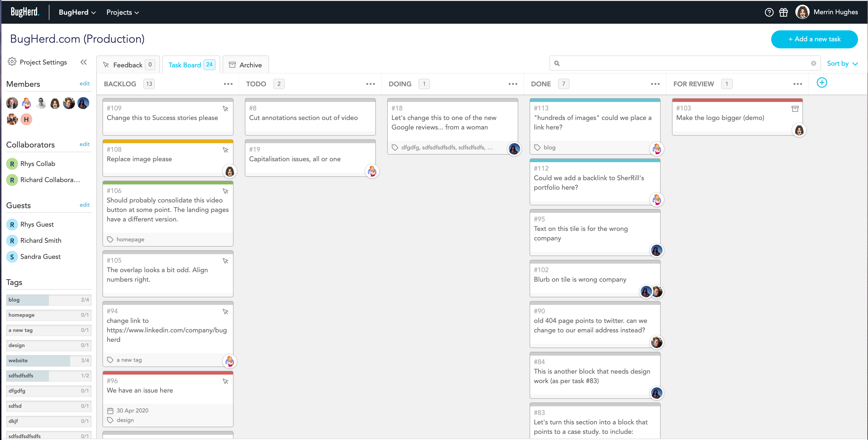
Task: Select guest Richard Smith
Action: tap(34, 240)
